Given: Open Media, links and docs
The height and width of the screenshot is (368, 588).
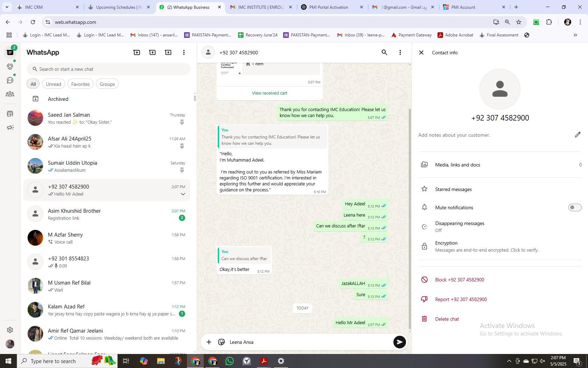Looking at the screenshot, I should (500, 165).
